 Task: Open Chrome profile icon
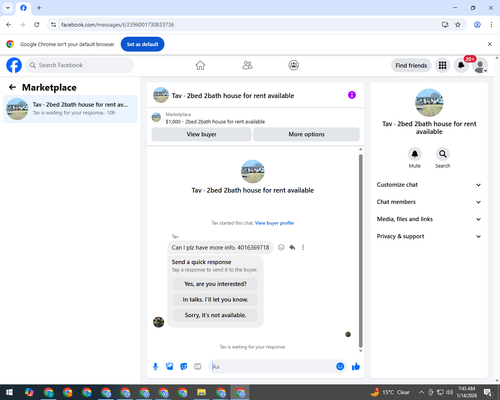pos(477,25)
